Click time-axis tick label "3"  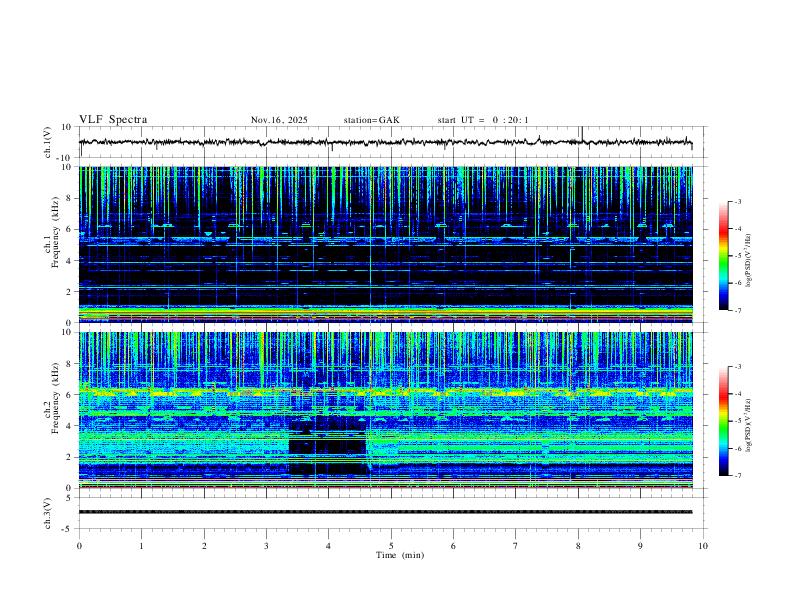[x=266, y=546]
